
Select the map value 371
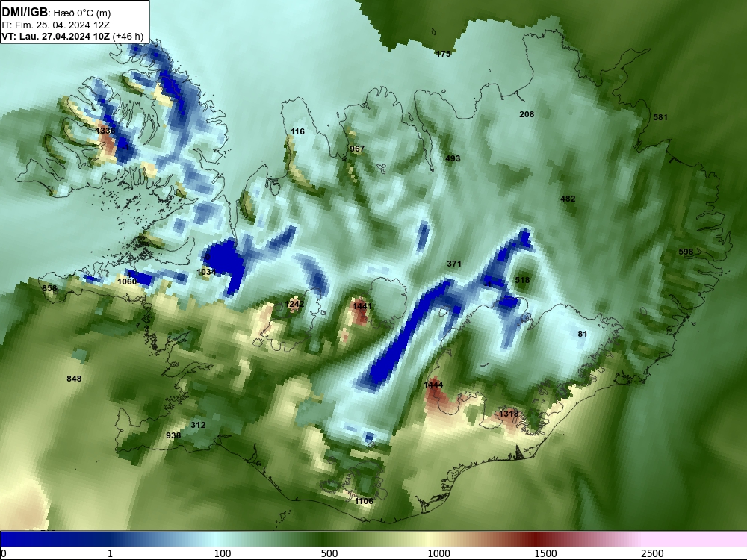[x=454, y=264]
